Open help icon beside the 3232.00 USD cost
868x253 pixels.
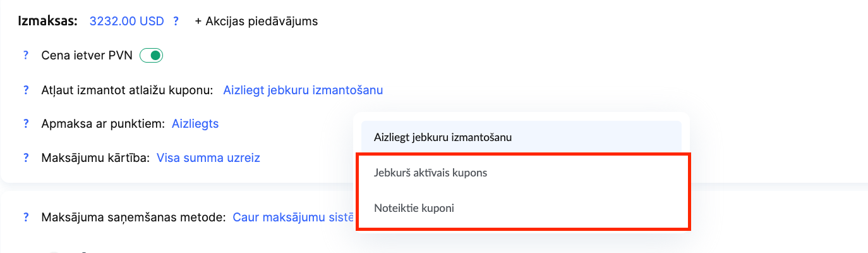pyautogui.click(x=176, y=21)
